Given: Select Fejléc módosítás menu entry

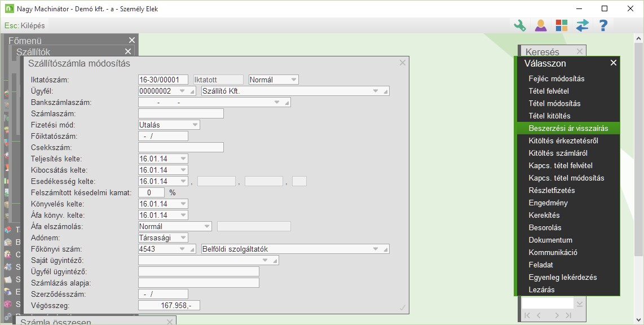Looking at the screenshot, I should click(x=568, y=78).
